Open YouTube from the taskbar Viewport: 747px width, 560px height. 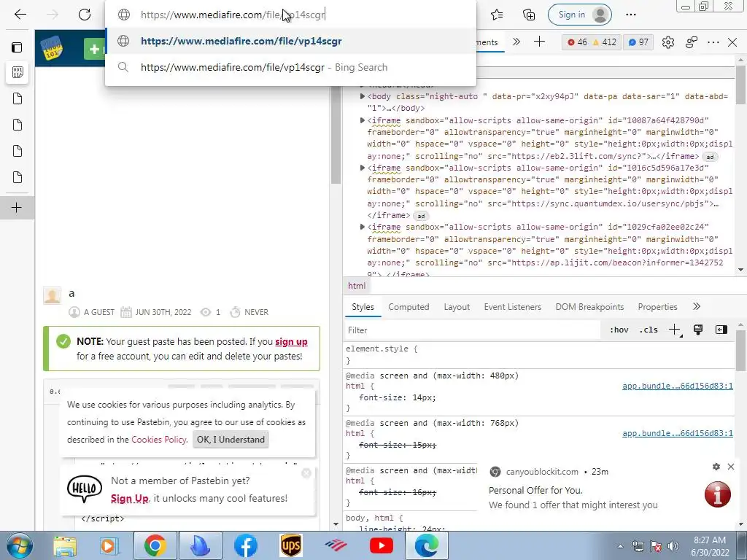pos(382,545)
